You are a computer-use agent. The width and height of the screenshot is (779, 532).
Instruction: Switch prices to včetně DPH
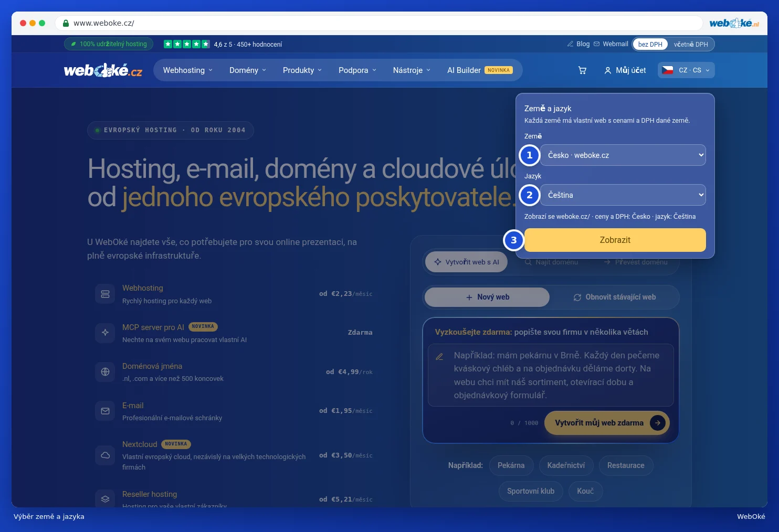pyautogui.click(x=691, y=44)
